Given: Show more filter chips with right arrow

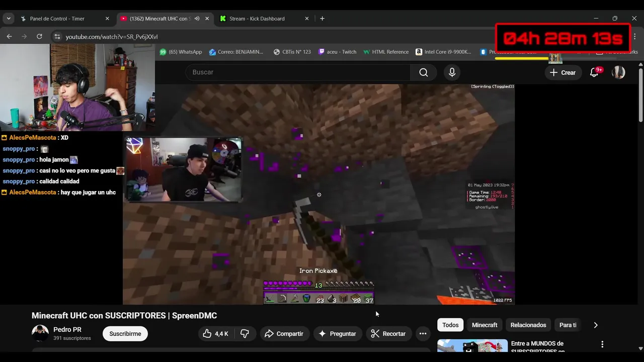Looking at the screenshot, I should [x=596, y=325].
